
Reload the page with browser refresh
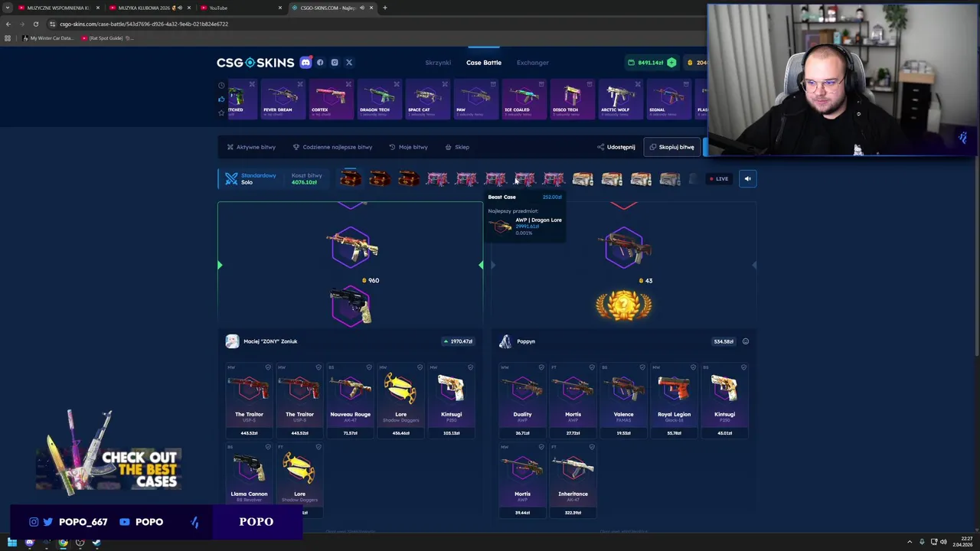click(35, 24)
